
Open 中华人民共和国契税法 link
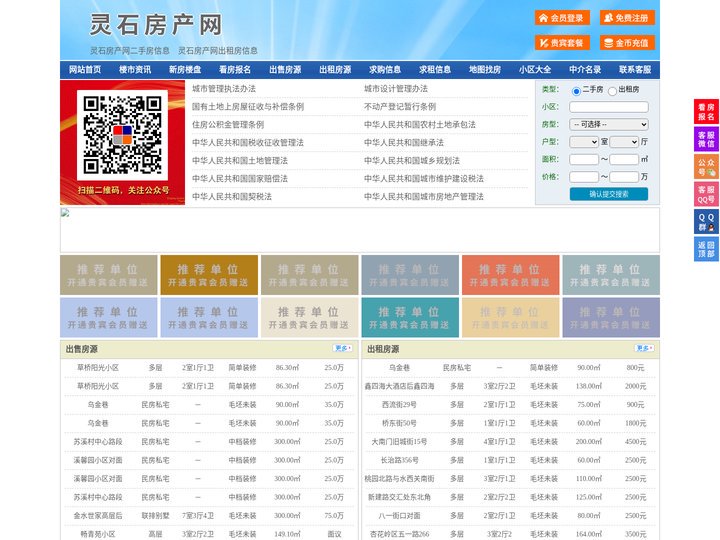[232, 197]
